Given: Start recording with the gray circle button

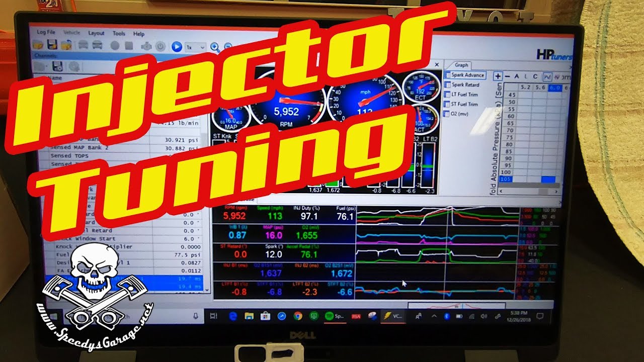Looking at the screenshot, I should (115, 46).
